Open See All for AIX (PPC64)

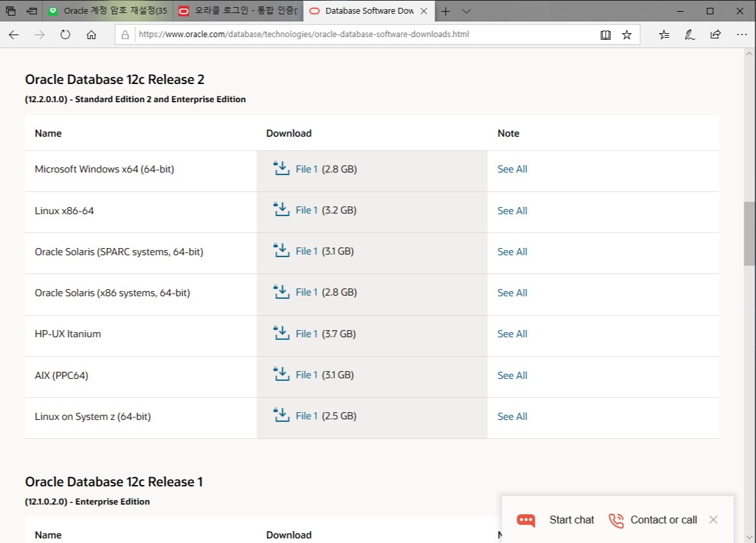pos(512,375)
